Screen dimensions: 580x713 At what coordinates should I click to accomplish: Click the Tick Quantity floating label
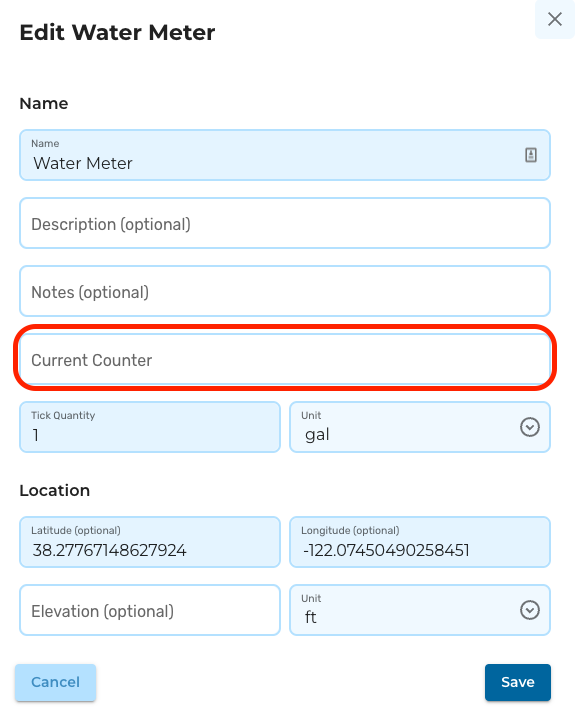[63, 416]
